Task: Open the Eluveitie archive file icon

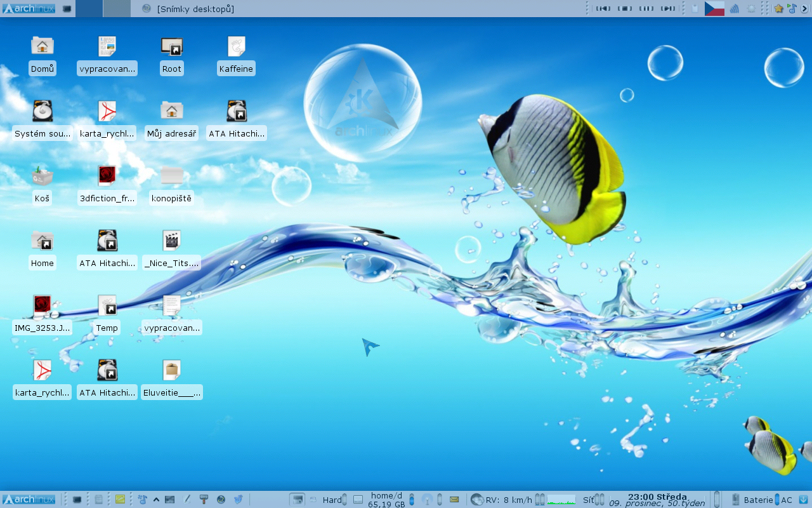Action: [x=171, y=371]
